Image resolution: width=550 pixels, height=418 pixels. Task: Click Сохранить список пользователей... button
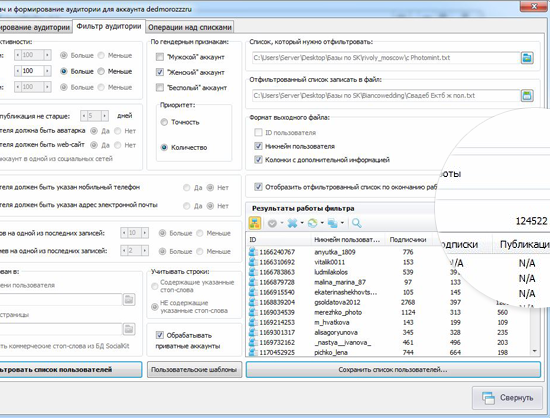click(393, 370)
